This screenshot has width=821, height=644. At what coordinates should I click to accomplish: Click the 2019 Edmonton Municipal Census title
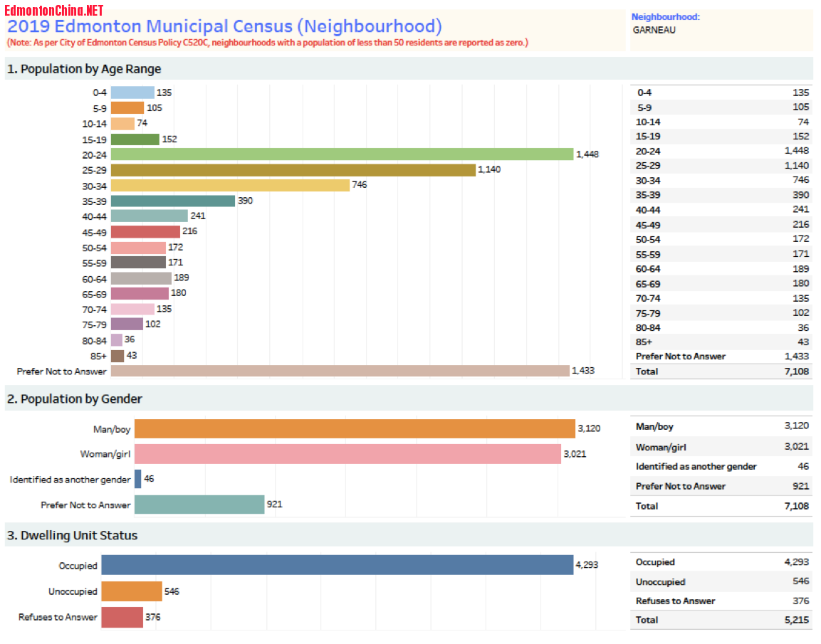(x=224, y=27)
